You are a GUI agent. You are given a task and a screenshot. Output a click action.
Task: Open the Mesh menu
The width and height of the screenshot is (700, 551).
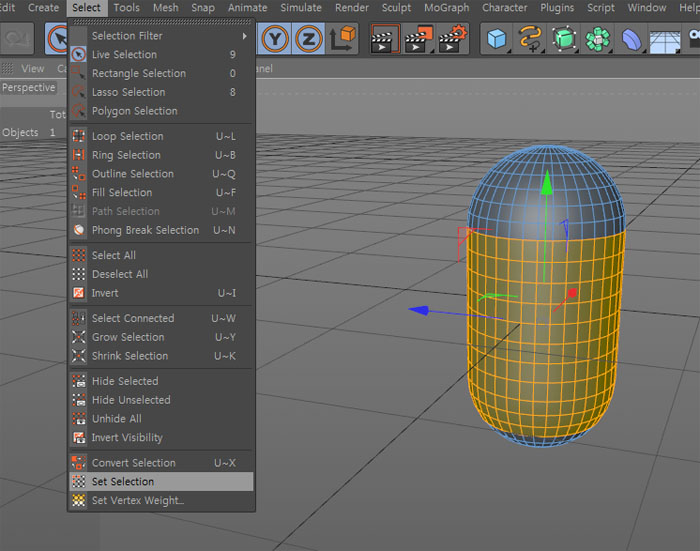pos(166,8)
